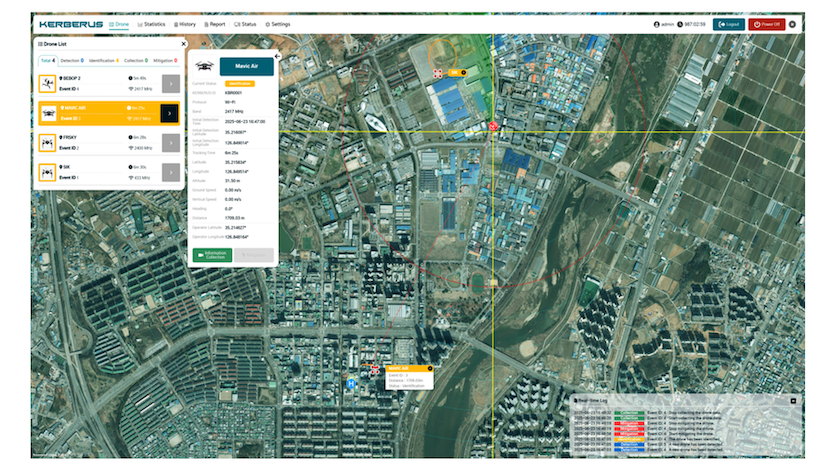Expand the BEBOP 2 details arrow
Image resolution: width=835 pixels, height=471 pixels.
[x=169, y=85]
